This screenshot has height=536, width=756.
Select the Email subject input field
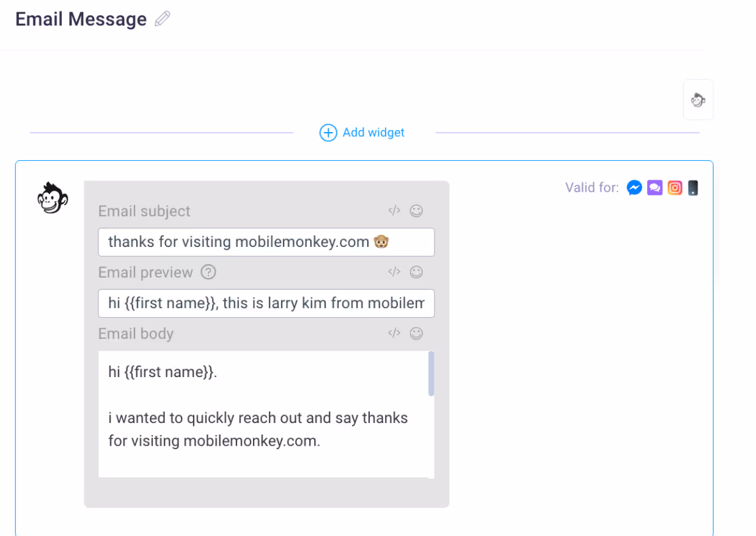(266, 242)
